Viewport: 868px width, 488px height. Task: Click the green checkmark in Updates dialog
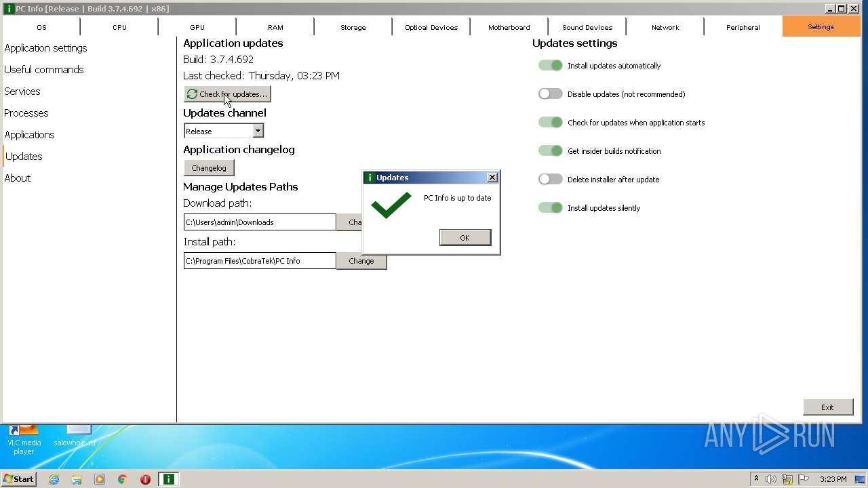[391, 205]
